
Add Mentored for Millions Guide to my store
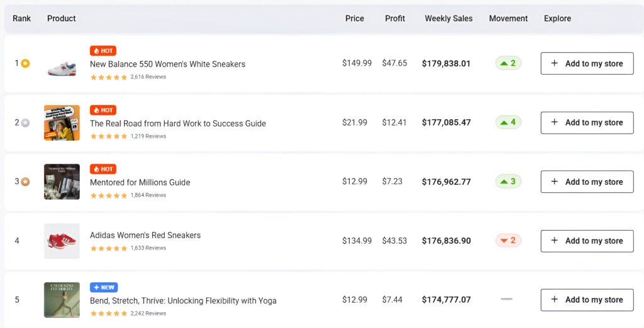(587, 182)
